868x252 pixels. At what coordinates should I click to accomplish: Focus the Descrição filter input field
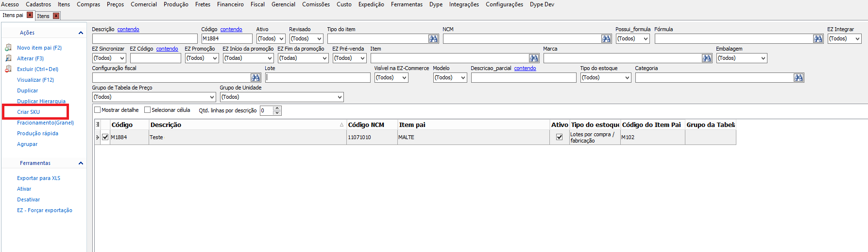point(145,38)
